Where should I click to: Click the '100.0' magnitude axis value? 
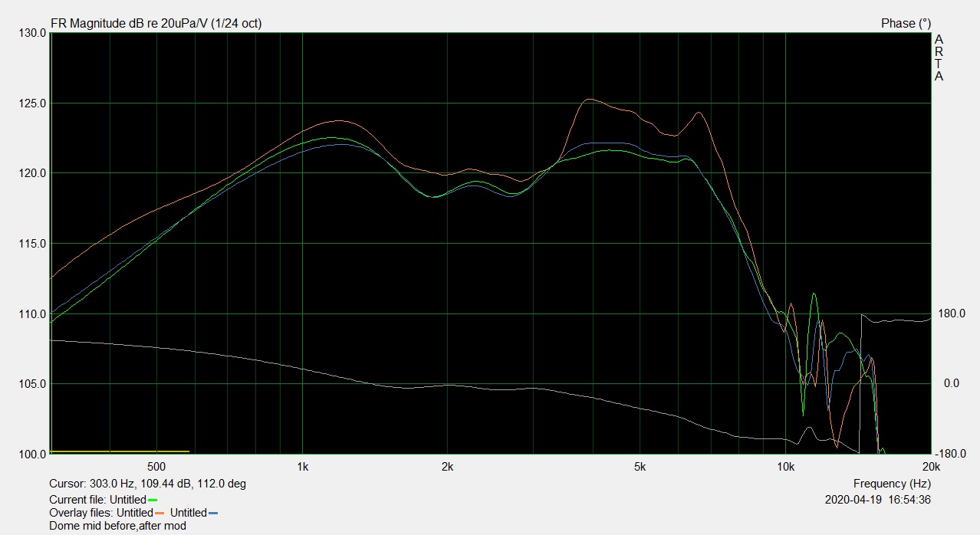[x=31, y=455]
